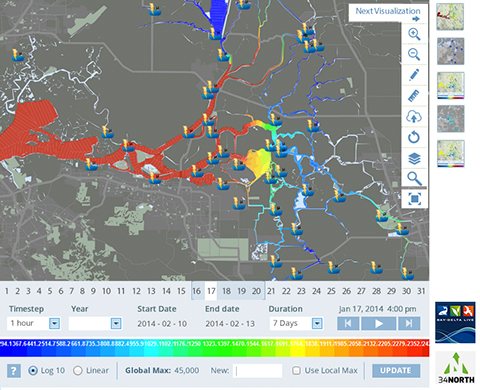The image size is (480, 390).
Task: Click the zoom out magnifier icon
Action: pyautogui.click(x=414, y=54)
